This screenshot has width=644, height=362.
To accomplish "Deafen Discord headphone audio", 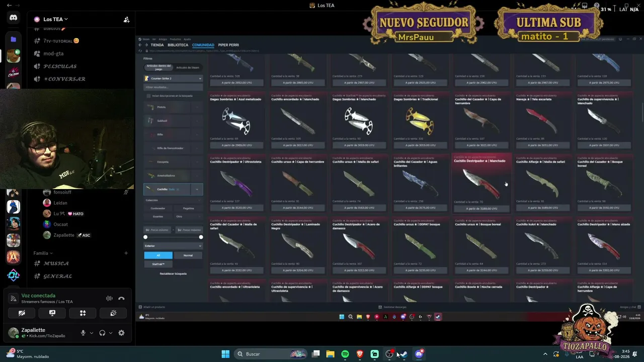I will click(103, 333).
